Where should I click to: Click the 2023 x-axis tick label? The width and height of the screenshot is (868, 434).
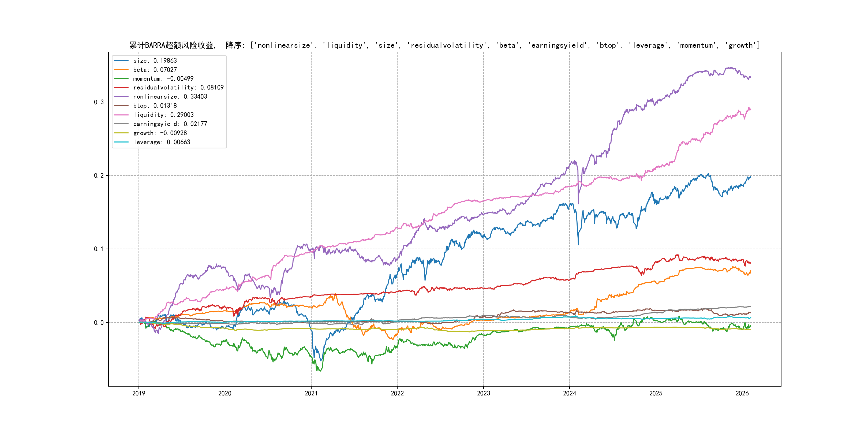click(483, 393)
